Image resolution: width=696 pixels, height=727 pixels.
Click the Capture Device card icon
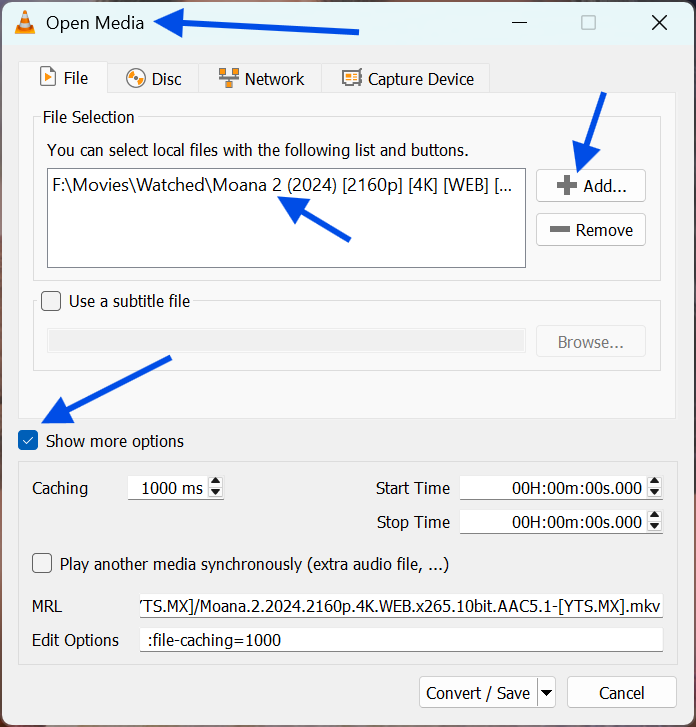tap(351, 78)
